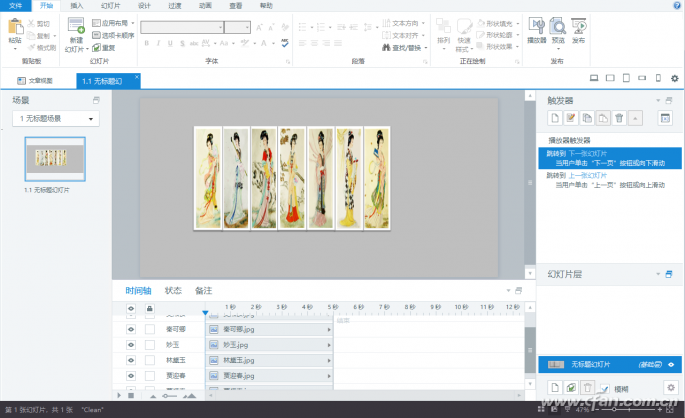Image resolution: width=685 pixels, height=418 pixels.
Task: Open Triggers panel options dropdown arrow
Action: coord(658,100)
